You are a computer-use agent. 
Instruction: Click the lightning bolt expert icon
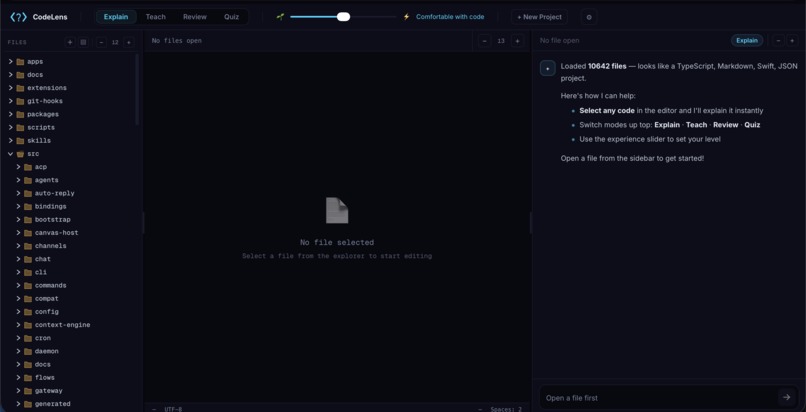coord(407,17)
